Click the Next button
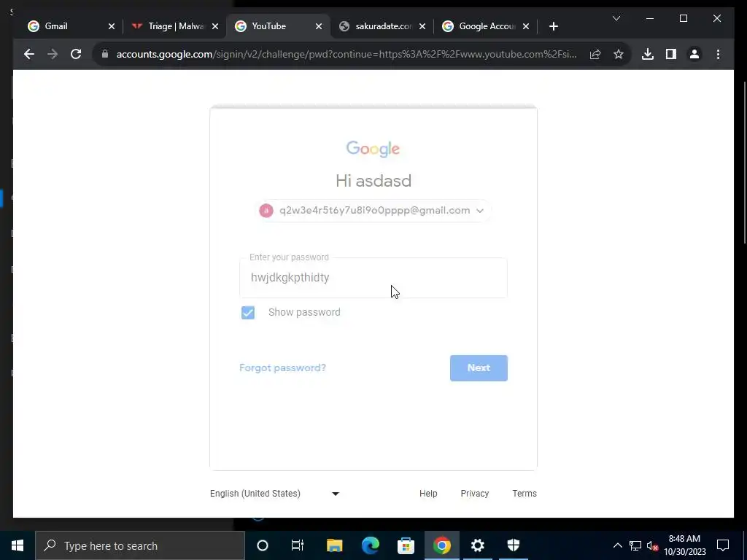This screenshot has width=747, height=560. [x=479, y=368]
